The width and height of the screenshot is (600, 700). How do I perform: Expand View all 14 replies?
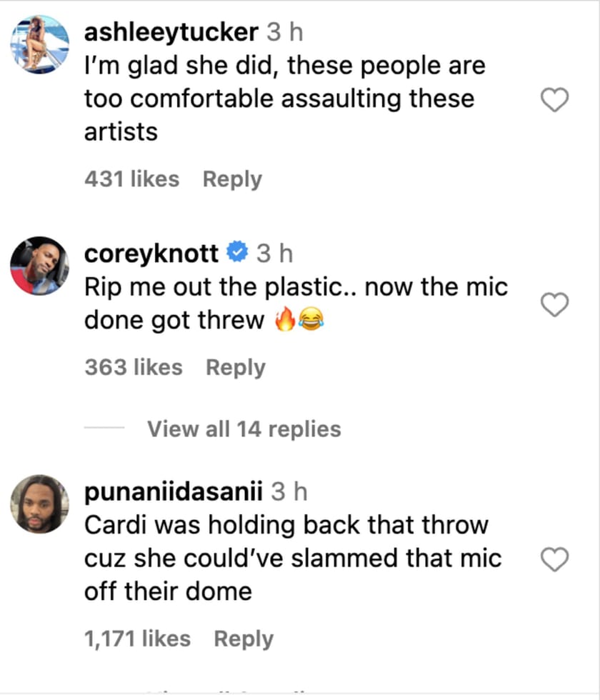[244, 429]
